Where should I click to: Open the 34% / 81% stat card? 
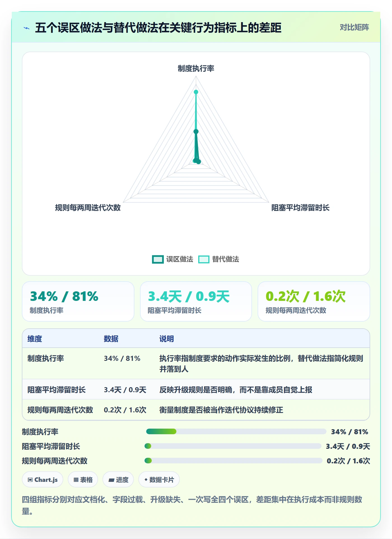pos(78,301)
